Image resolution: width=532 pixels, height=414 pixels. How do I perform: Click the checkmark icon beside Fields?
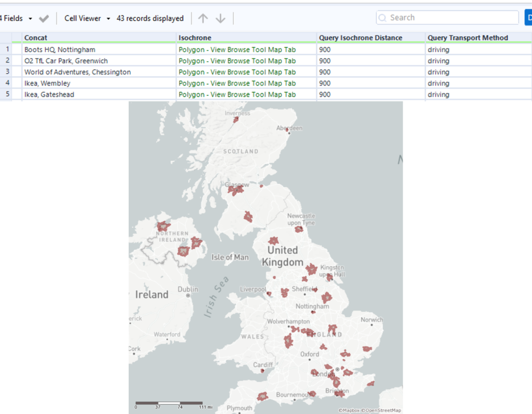[44, 18]
